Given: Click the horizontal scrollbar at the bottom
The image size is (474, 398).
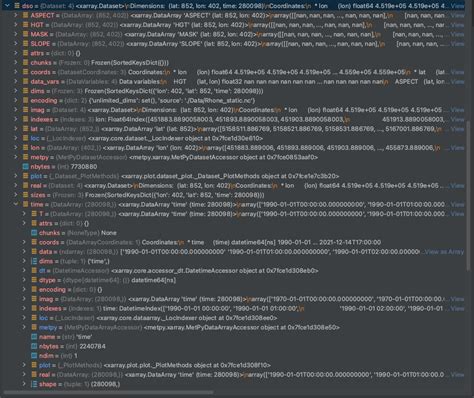Looking at the screenshot, I should 108,393.
